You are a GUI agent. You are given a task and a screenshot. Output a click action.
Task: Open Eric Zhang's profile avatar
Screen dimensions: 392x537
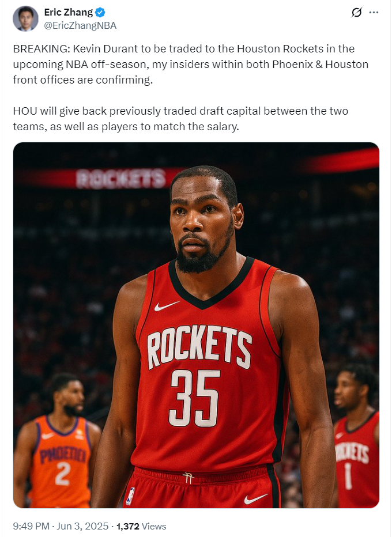click(26, 18)
